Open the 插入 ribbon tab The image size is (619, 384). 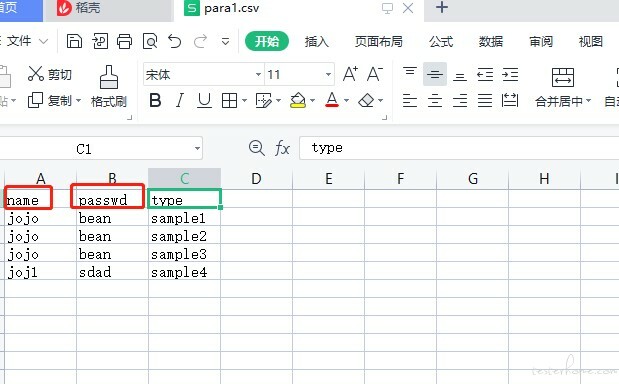(317, 41)
